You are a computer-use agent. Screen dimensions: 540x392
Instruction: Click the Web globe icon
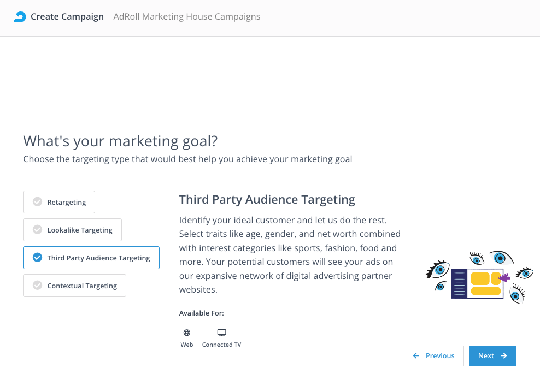(187, 332)
